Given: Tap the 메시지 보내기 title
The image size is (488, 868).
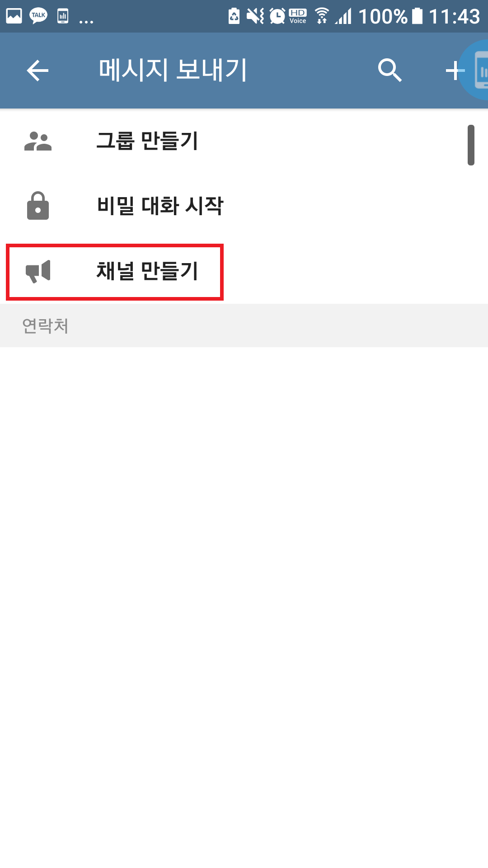Looking at the screenshot, I should 173,70.
